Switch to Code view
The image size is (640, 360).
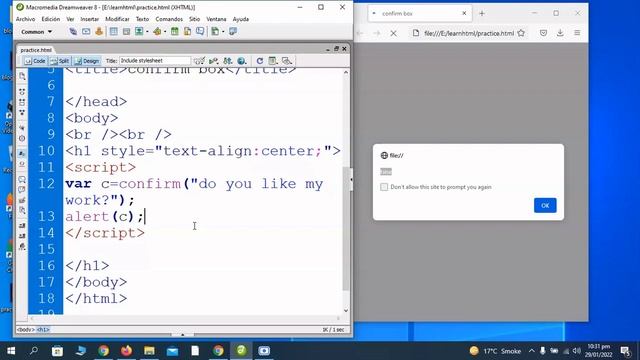[35, 61]
